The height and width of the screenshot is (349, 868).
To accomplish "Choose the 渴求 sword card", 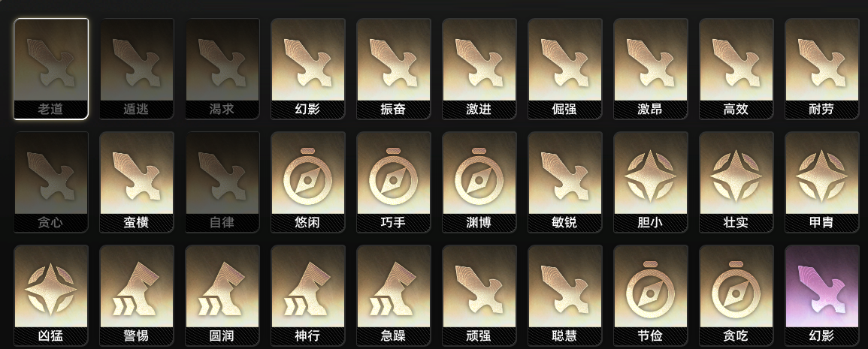I will (222, 68).
